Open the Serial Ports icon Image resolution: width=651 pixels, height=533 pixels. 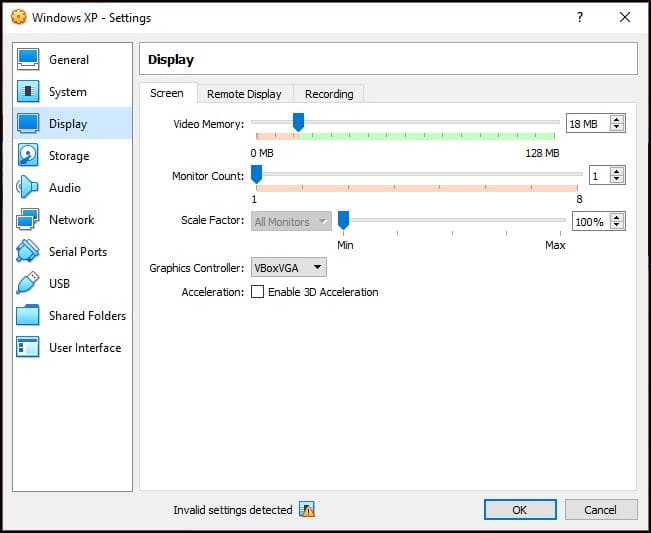pyautogui.click(x=28, y=252)
